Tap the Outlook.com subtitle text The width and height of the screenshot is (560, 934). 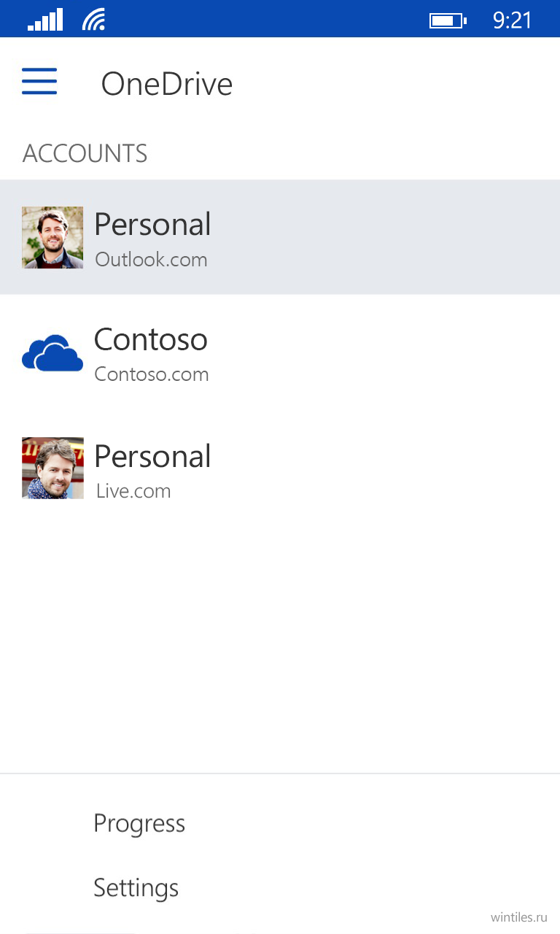(152, 260)
